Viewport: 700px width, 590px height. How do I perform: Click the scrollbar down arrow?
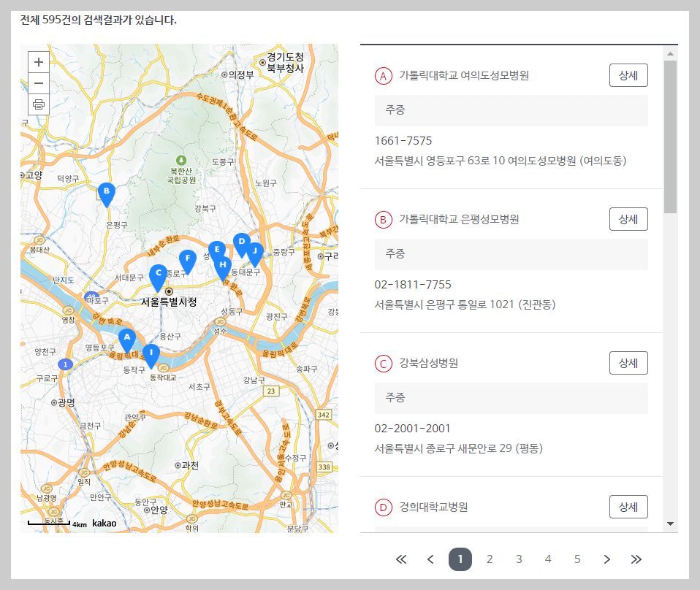tap(669, 523)
